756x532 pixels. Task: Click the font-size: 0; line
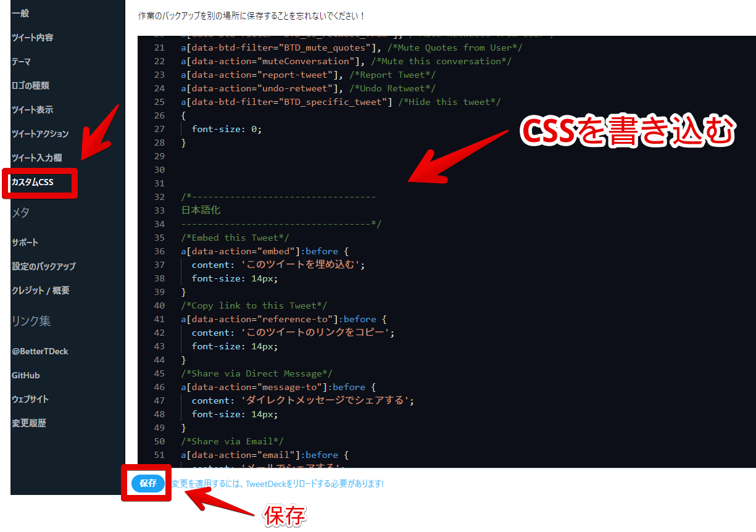[x=226, y=129]
